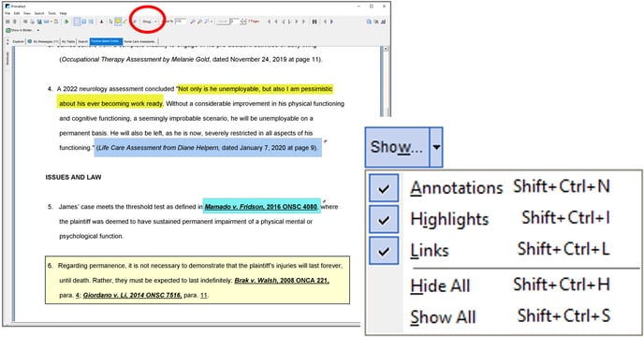Open the Tools menu
This screenshot has height=337, width=644.
[x=51, y=13]
